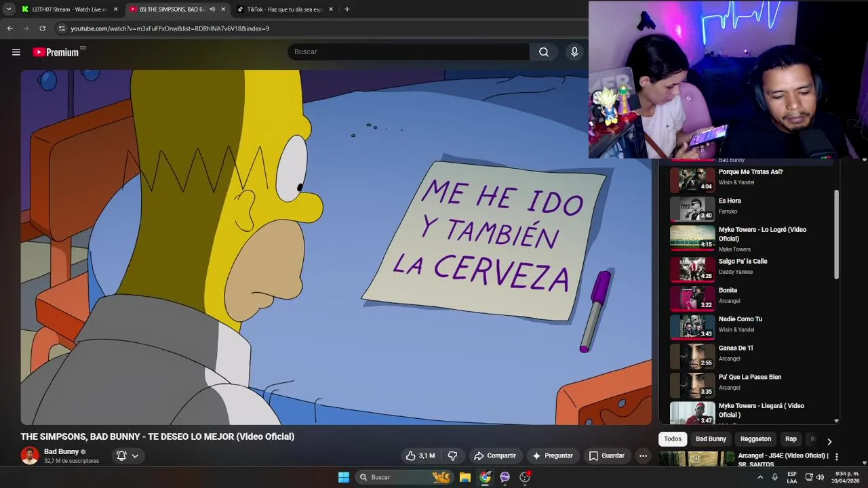
Task: Open network status tray icon
Action: coord(809,477)
